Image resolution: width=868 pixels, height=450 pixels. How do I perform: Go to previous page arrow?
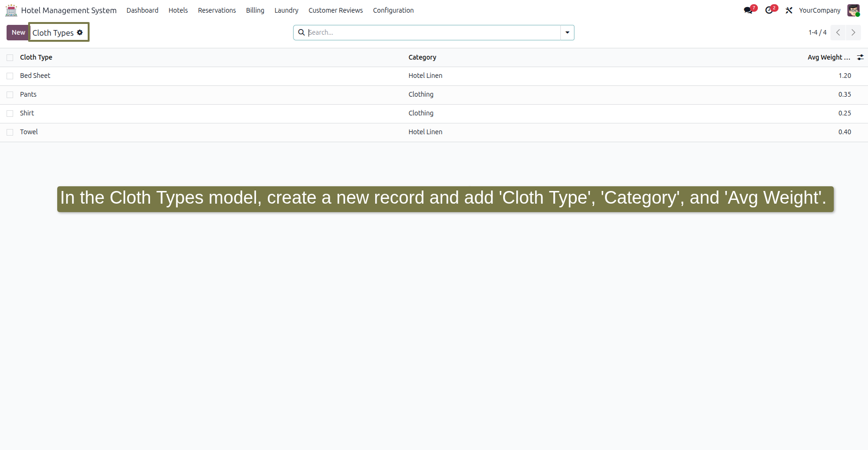[x=838, y=32]
